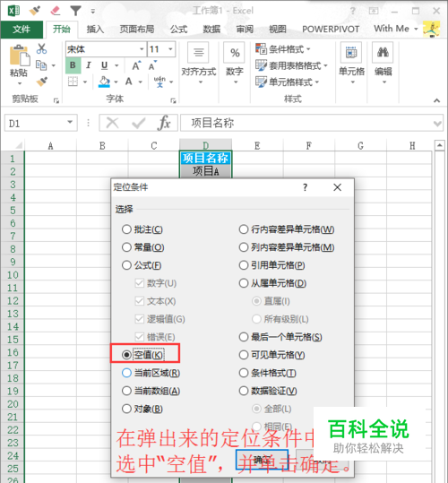Click the Cut scissors icon
This screenshot has height=483, width=448.
41,48
